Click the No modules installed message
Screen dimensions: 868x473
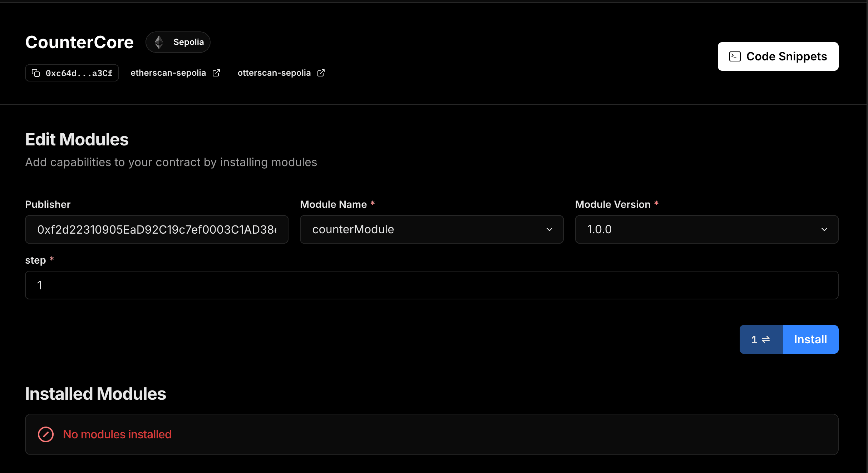click(x=117, y=434)
